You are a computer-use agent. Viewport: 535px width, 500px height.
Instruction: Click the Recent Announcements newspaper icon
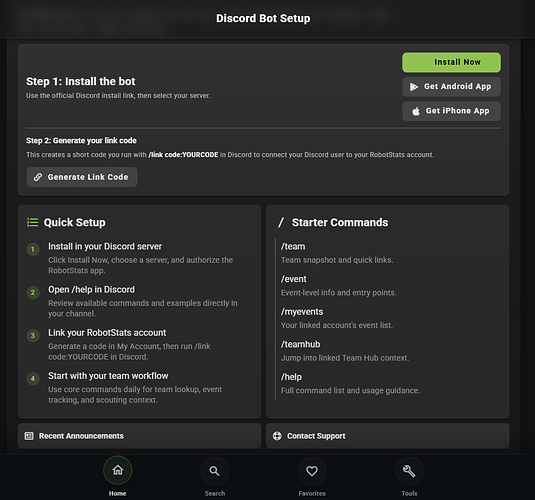29,436
